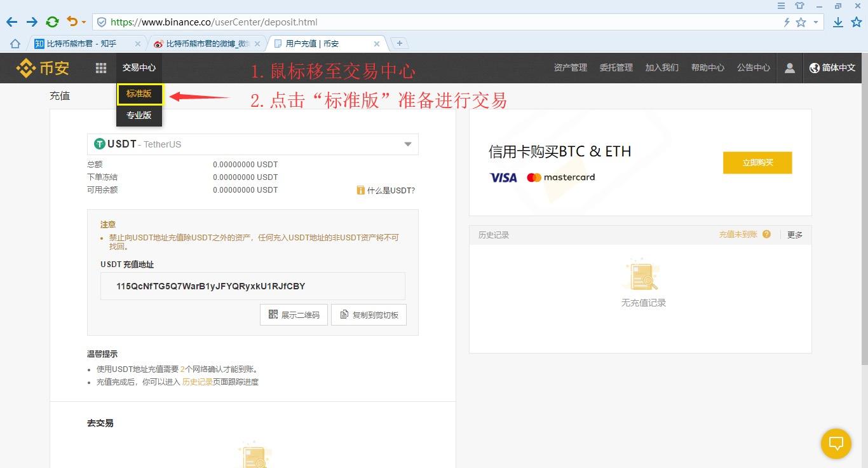Switch to the 比特币能市君的微博 tab
This screenshot has height=468, width=868.
(x=207, y=43)
